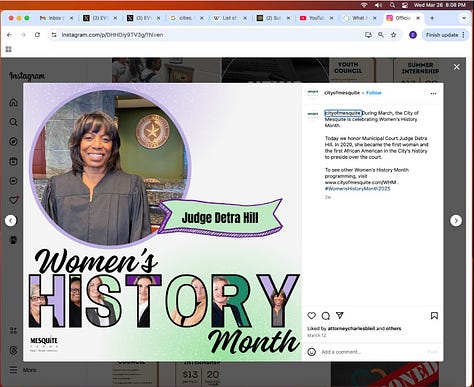Viewport: 474px width, 387px height.
Task: Expand the tab search dropdown
Action: tap(464, 18)
